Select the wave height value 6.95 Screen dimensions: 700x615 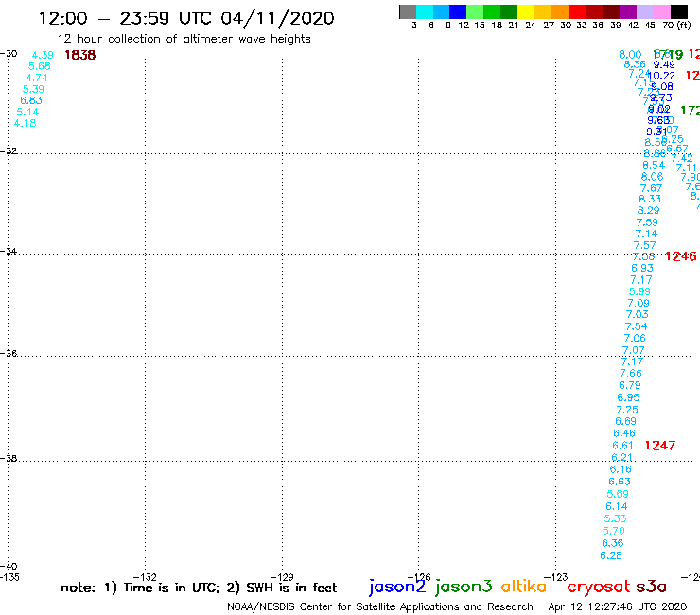628,397
